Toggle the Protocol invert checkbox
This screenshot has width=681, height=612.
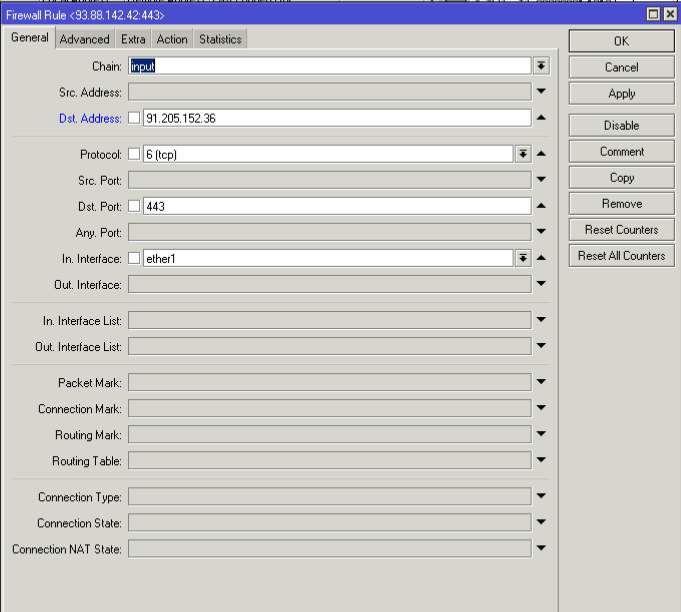(134, 154)
